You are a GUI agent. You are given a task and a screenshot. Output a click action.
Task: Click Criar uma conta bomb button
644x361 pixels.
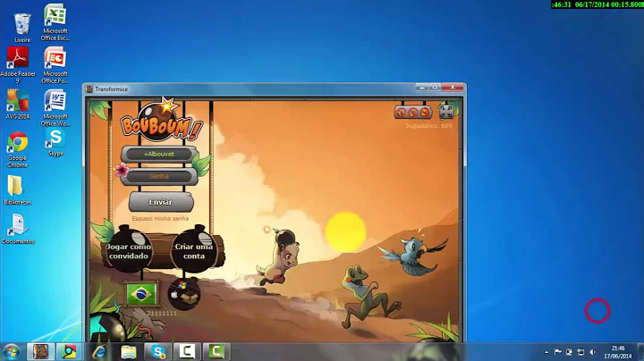[193, 251]
